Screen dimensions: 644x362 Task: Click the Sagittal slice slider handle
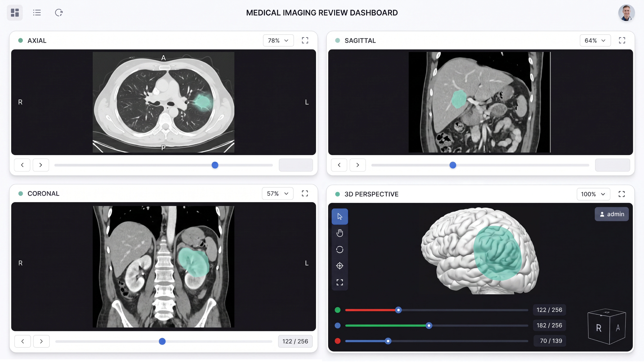tap(453, 165)
